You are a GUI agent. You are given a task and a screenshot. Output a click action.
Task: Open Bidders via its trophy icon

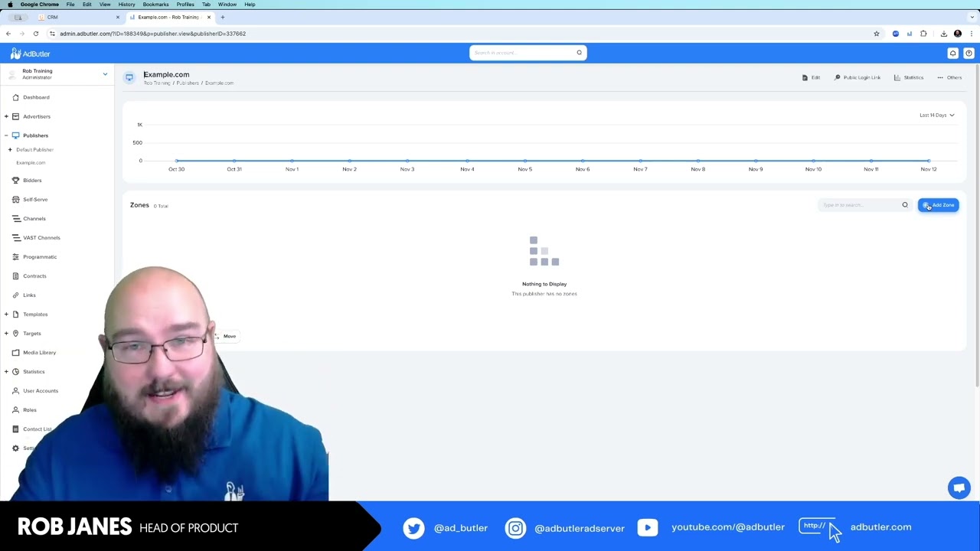tap(15, 181)
